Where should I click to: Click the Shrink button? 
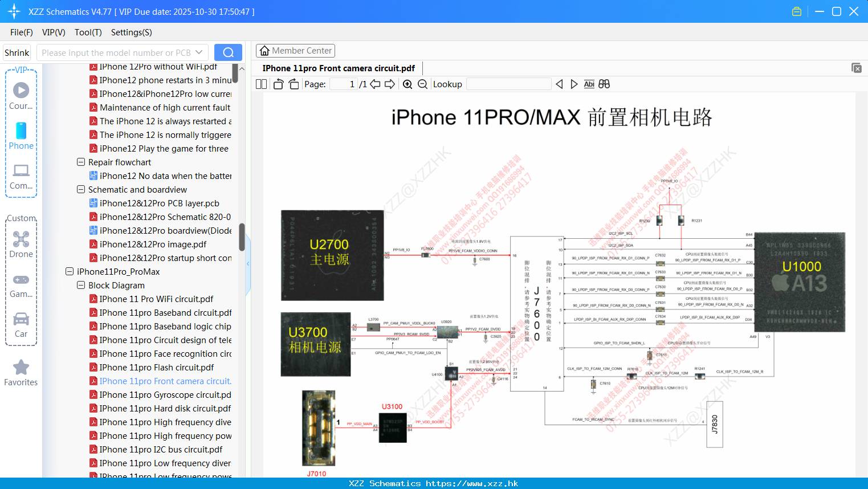pyautogui.click(x=17, y=52)
